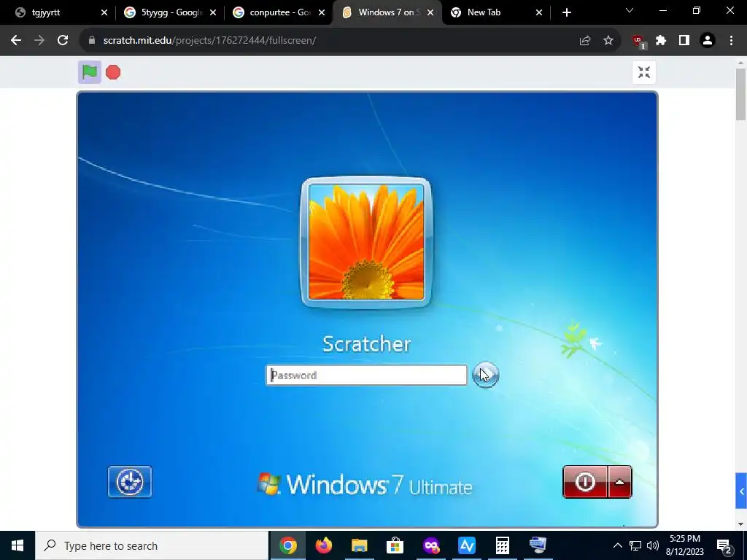Open Calculator from the taskbar
This screenshot has width=747, height=560.
tap(503, 545)
